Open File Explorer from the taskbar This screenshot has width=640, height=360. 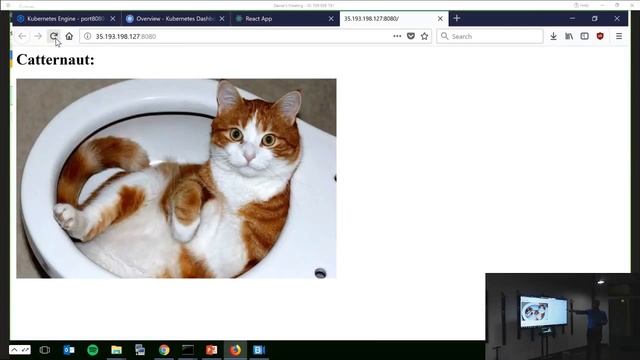116,350
